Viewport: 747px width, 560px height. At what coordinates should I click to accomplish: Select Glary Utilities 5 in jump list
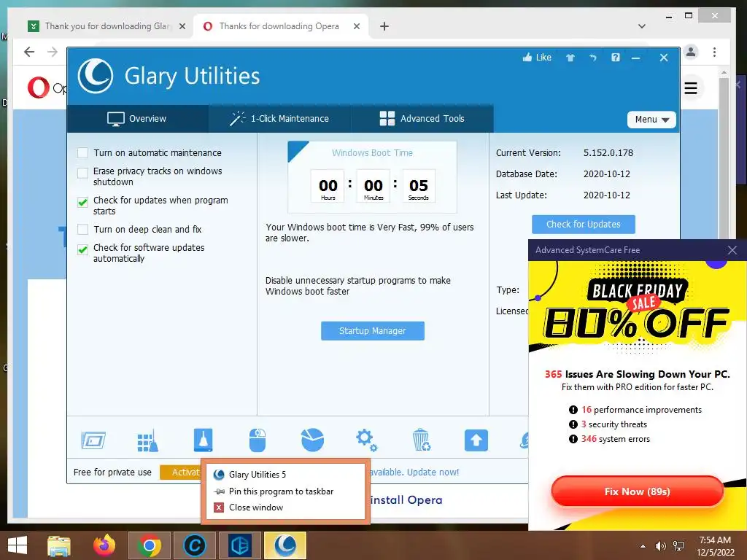[x=286, y=474]
